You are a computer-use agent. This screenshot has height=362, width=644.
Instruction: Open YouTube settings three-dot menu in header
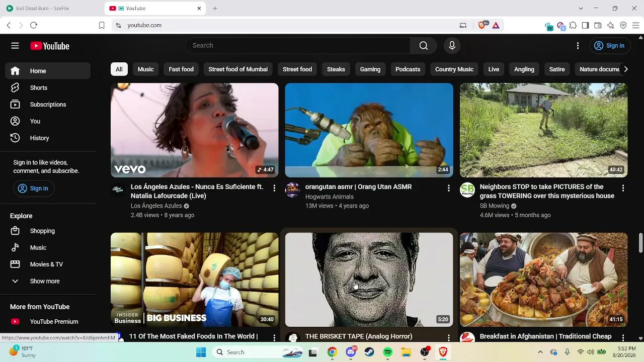pyautogui.click(x=578, y=46)
